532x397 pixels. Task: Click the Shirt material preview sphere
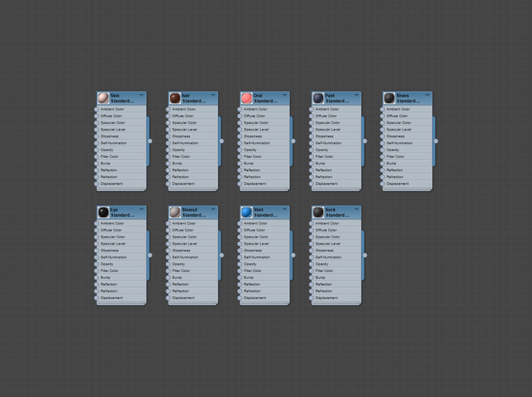coord(247,212)
